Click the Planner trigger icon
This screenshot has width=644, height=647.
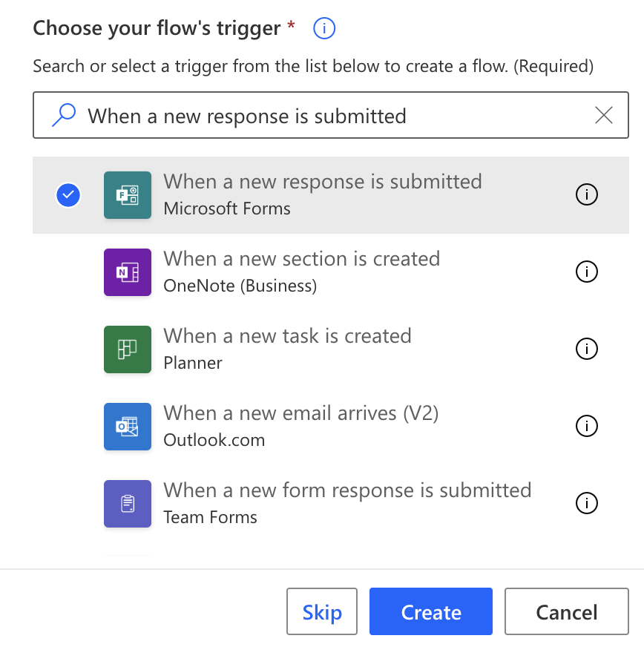coord(128,349)
